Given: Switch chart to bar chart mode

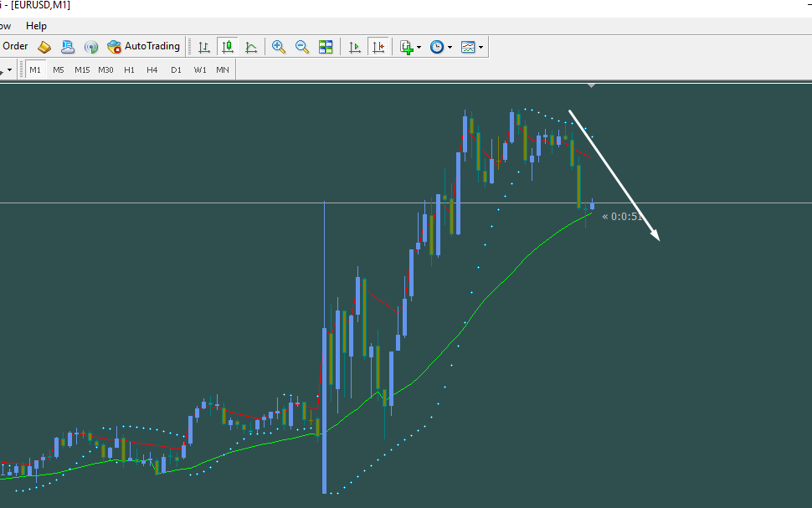Looking at the screenshot, I should [x=204, y=47].
